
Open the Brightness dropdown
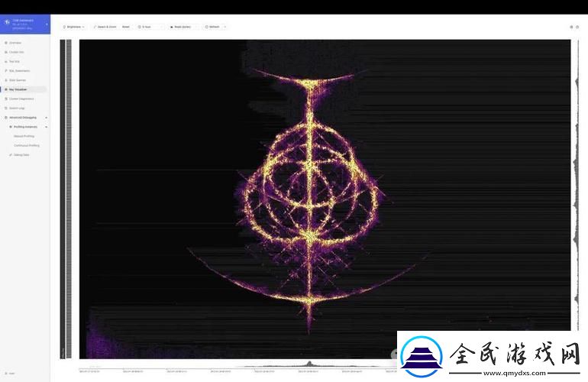tap(73, 27)
